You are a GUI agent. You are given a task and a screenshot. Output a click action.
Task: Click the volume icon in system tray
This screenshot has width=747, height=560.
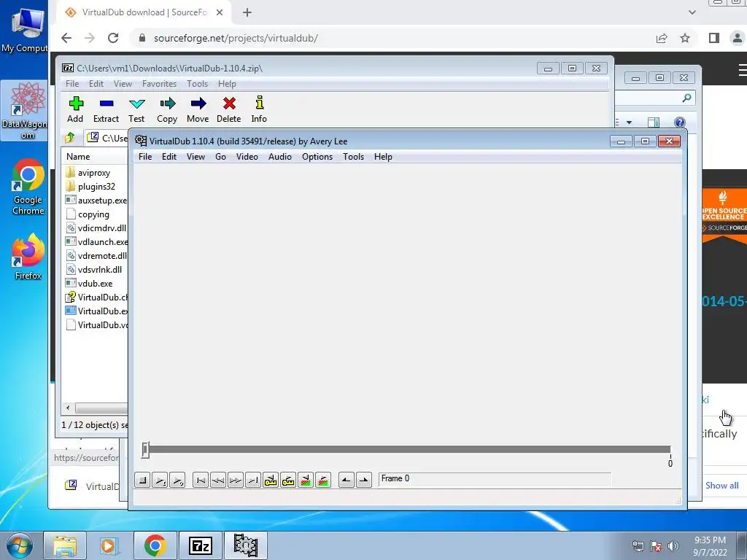(x=673, y=546)
